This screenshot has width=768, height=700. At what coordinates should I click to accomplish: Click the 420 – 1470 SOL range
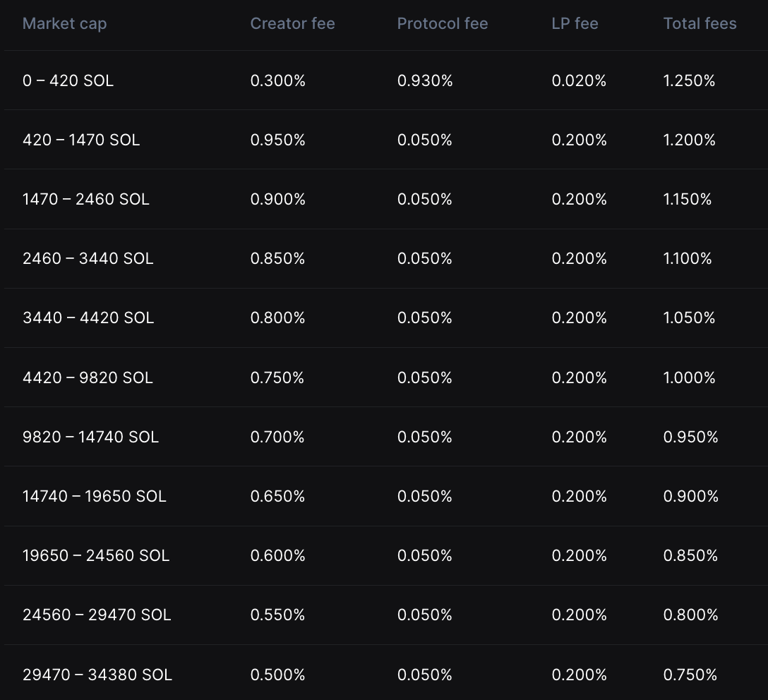click(81, 140)
